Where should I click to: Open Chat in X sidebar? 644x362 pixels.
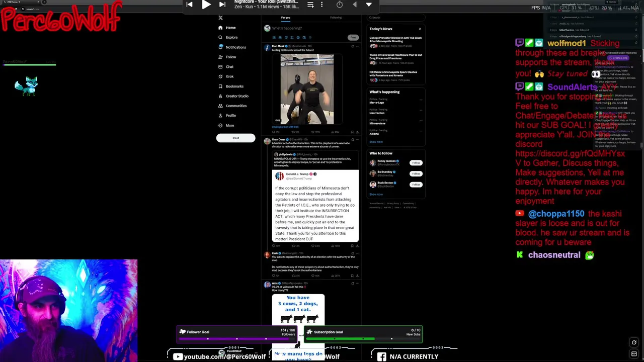226,67
